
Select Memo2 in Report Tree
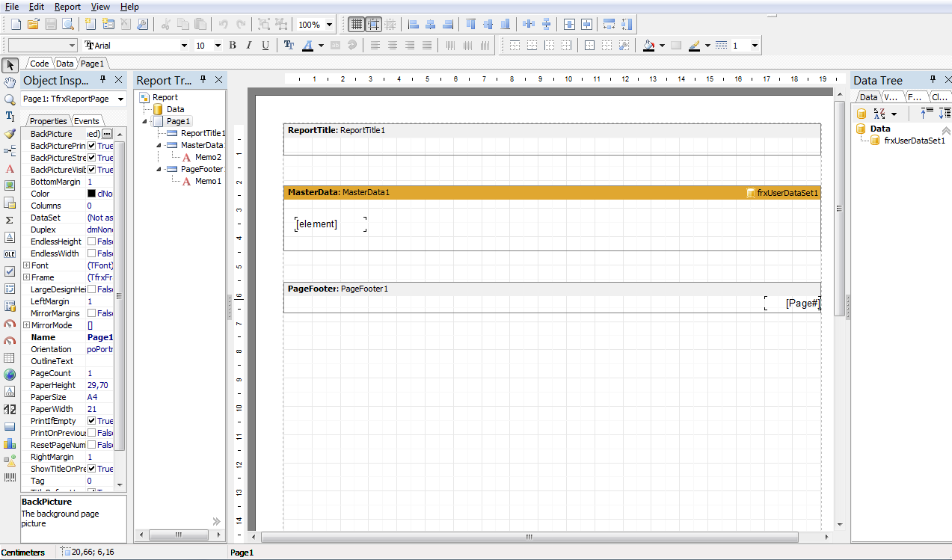pos(208,157)
